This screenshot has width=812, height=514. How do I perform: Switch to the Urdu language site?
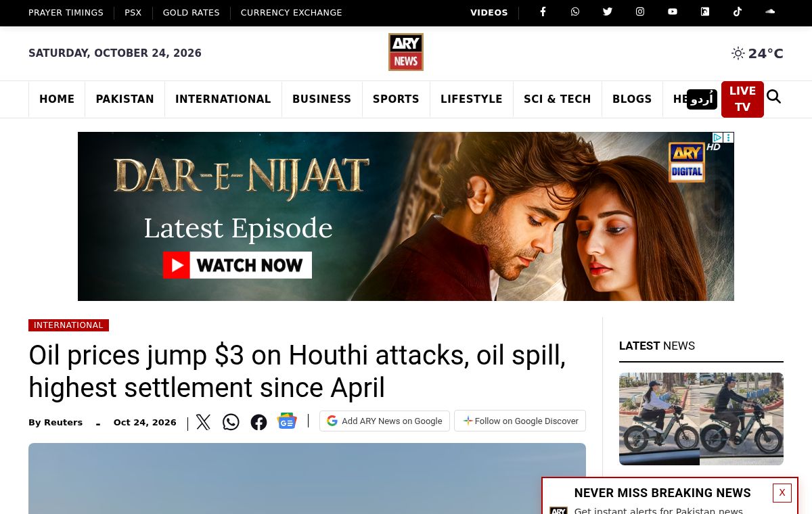pos(702,99)
